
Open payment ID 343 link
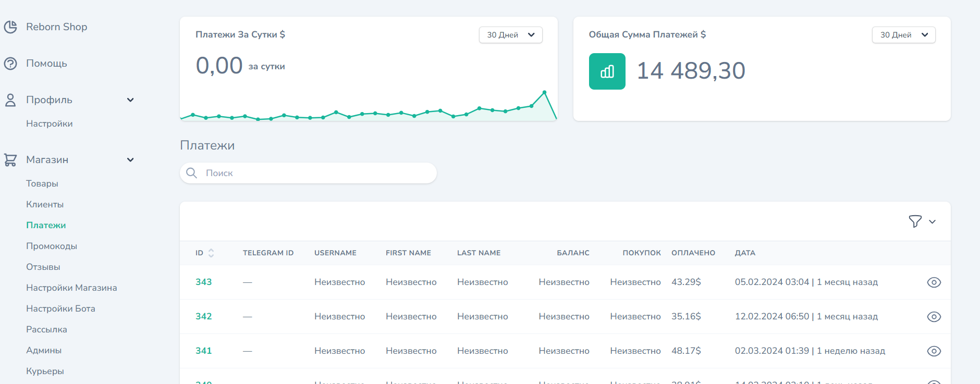coord(204,282)
